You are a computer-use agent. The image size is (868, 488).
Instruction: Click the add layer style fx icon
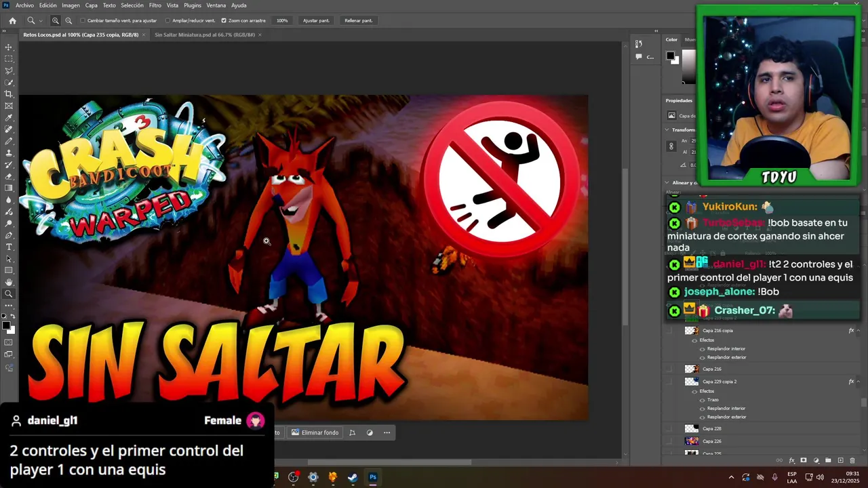[791, 461]
